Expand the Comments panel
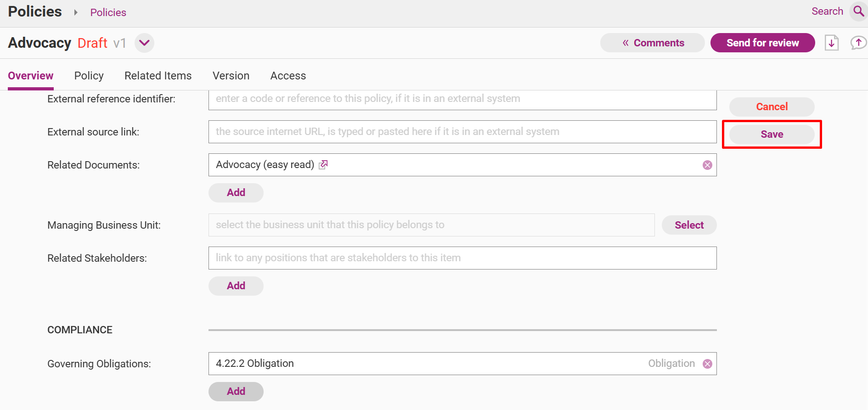 click(652, 43)
